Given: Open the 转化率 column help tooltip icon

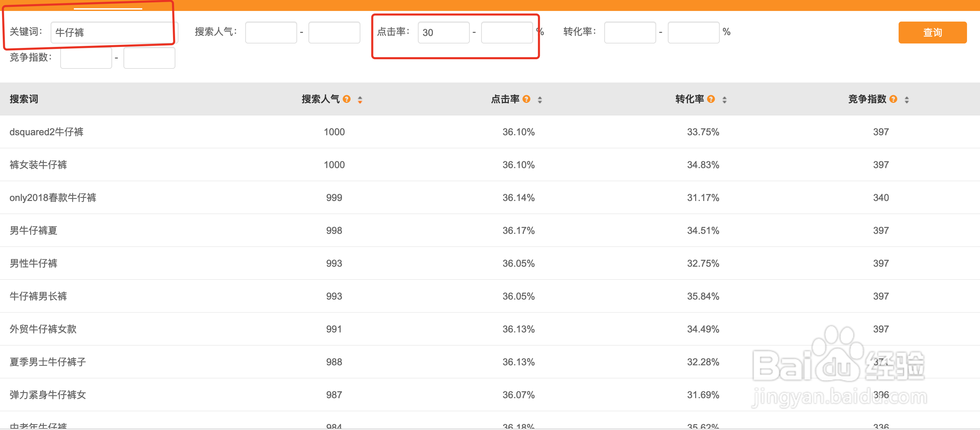Looking at the screenshot, I should click(x=711, y=99).
